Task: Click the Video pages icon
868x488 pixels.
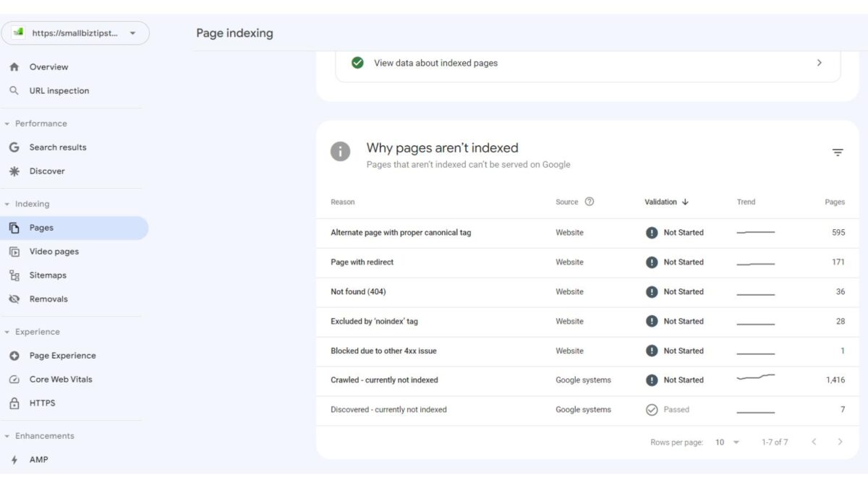Action: coord(14,252)
